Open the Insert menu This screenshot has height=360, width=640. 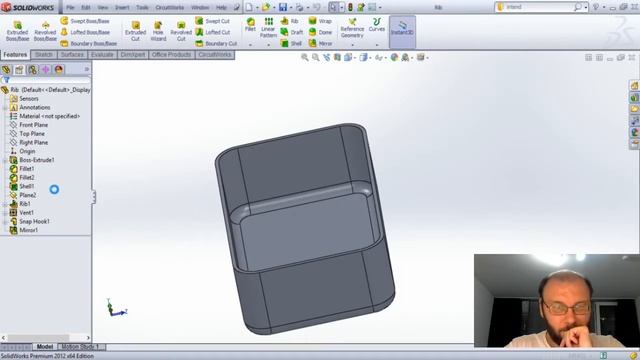(122, 7)
